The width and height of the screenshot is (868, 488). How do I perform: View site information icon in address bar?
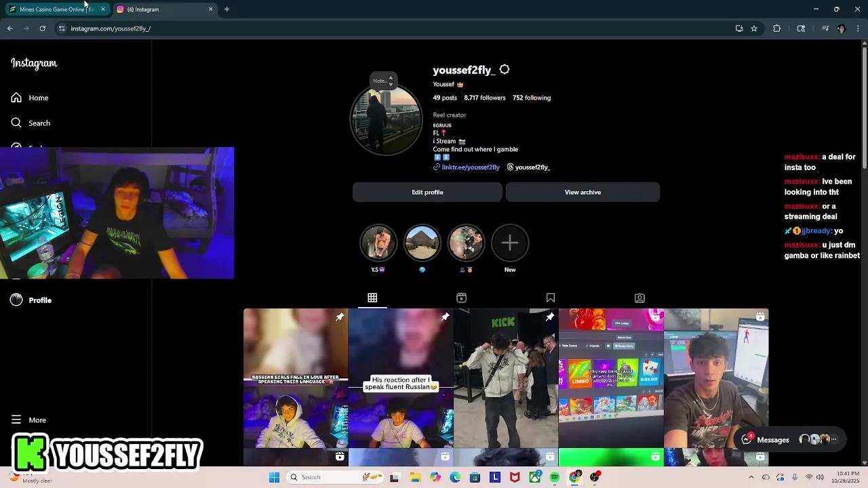pos(61,28)
